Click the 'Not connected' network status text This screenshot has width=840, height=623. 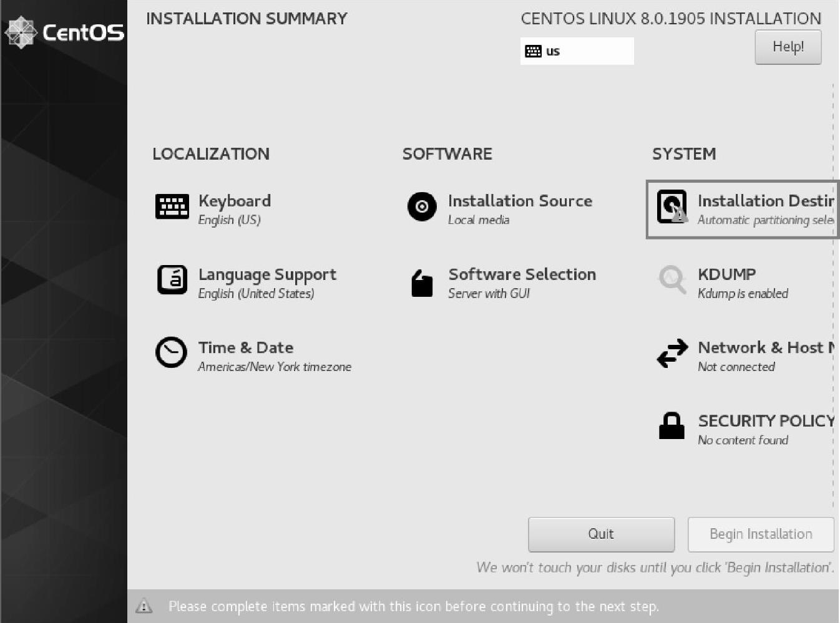click(736, 367)
